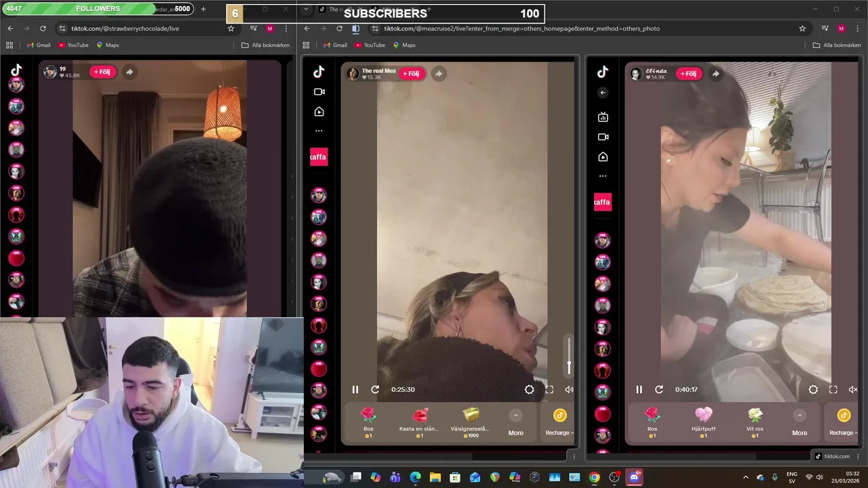Open player settings on The real Mea stream

(529, 390)
